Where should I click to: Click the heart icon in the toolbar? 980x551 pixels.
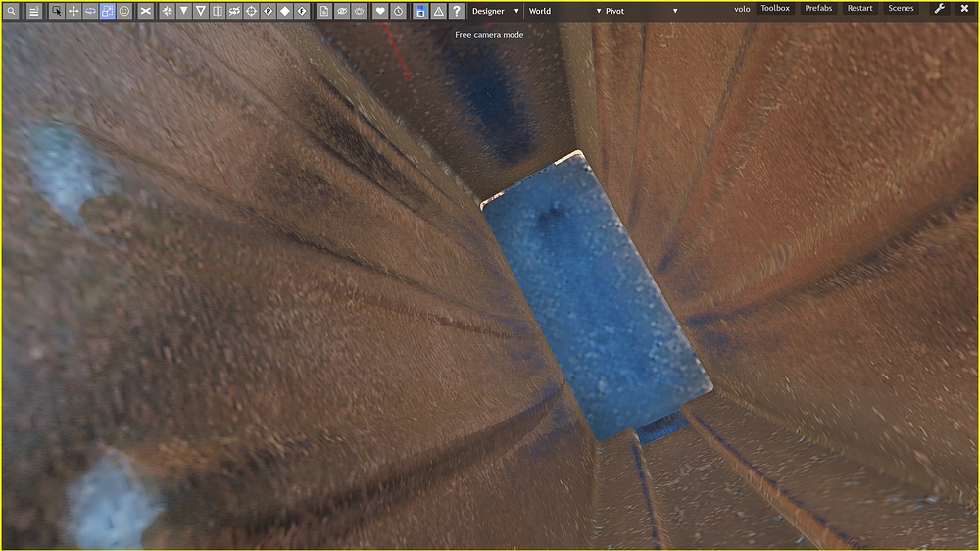point(381,11)
